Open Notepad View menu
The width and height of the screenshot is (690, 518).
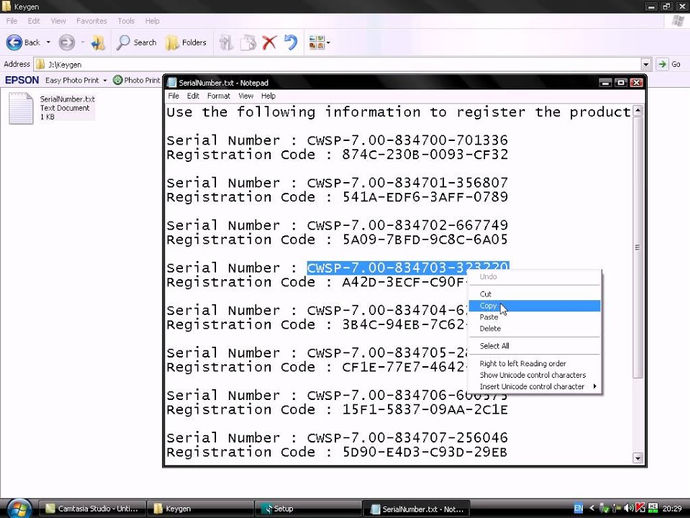pos(246,96)
